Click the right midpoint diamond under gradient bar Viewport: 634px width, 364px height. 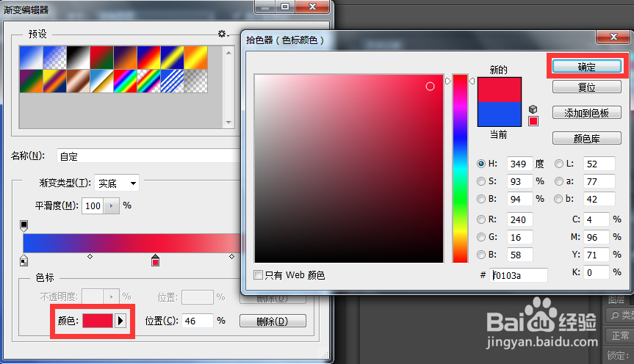(x=231, y=257)
